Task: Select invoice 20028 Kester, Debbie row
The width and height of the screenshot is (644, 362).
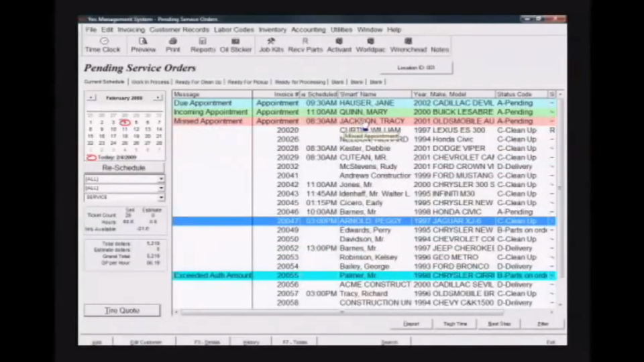Action: click(364, 148)
